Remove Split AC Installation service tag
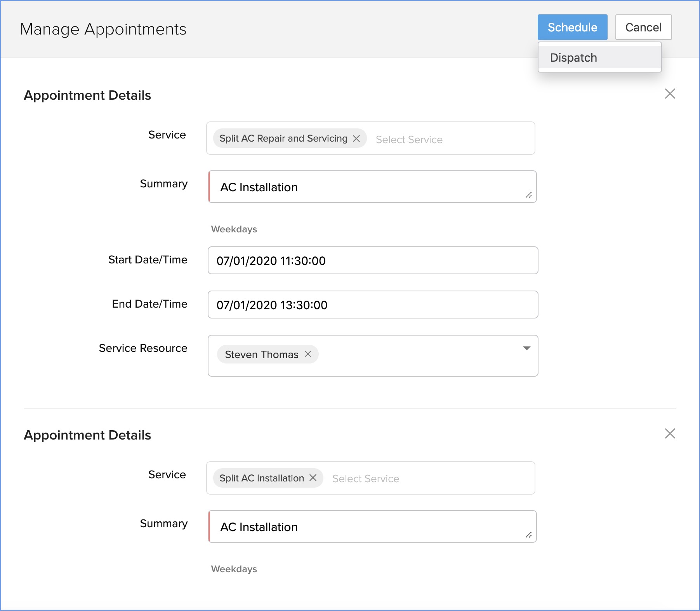 313,478
